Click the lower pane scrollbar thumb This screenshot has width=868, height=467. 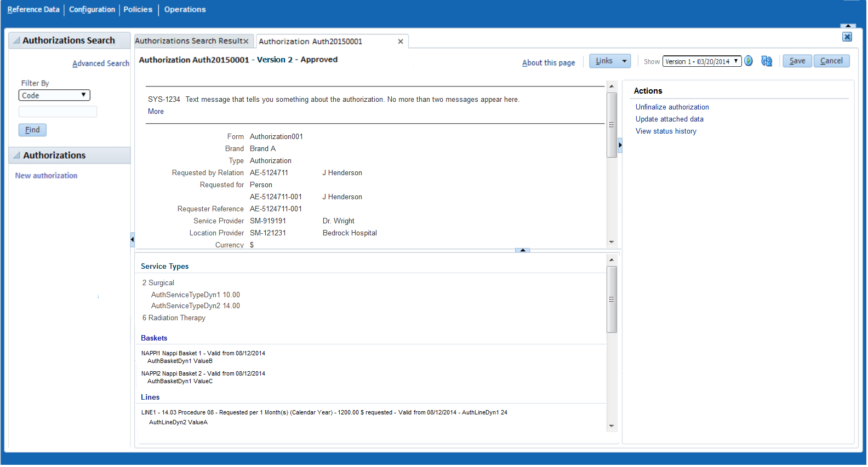click(612, 299)
